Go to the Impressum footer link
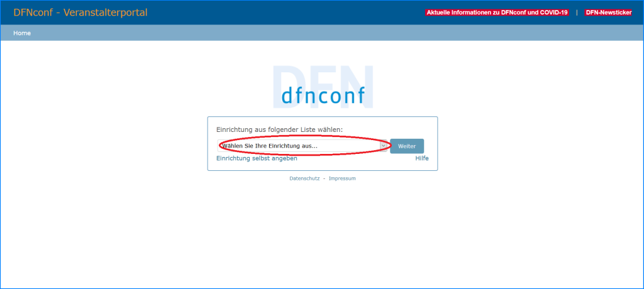Screen dimensions: 644x289 point(342,178)
